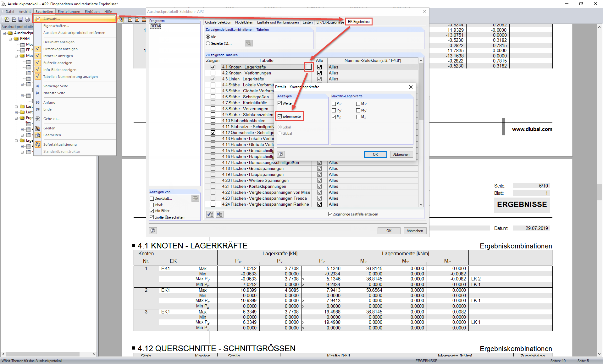
Task: Close the Details Knoten Lagerkräfte dialog
Action: (x=411, y=87)
